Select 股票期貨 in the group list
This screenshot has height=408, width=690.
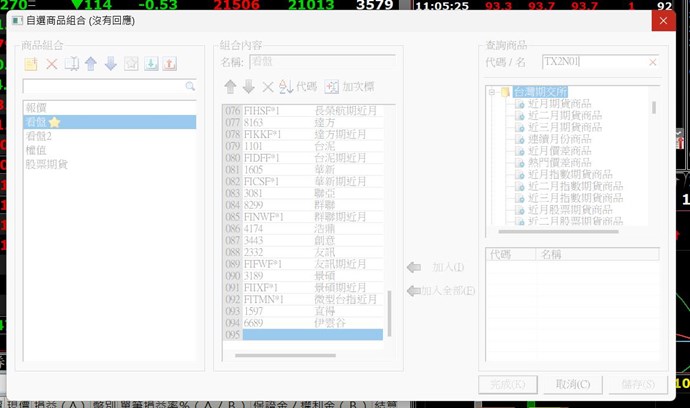(x=46, y=164)
